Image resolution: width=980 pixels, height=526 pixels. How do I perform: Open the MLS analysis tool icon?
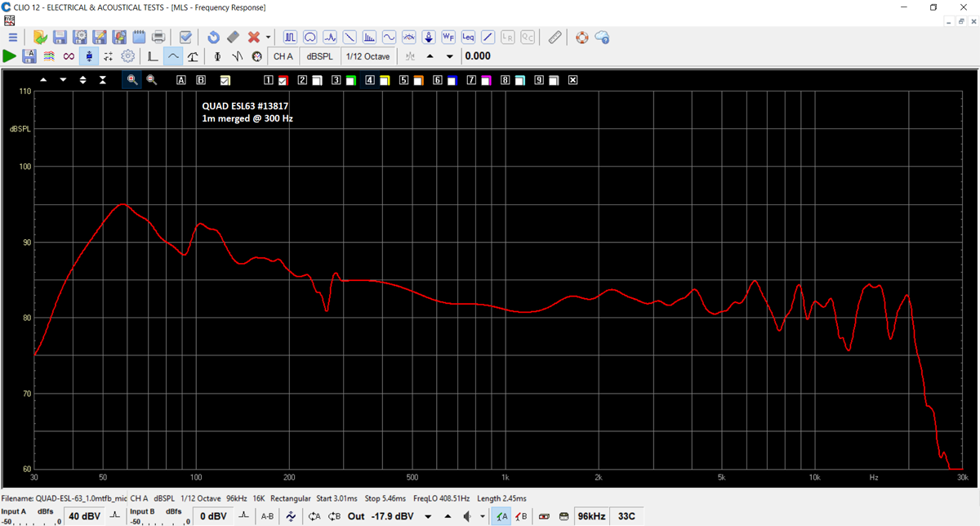(x=291, y=38)
